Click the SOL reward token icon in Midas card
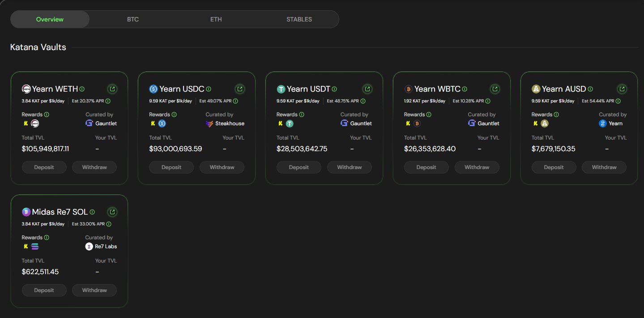 [x=35, y=246]
